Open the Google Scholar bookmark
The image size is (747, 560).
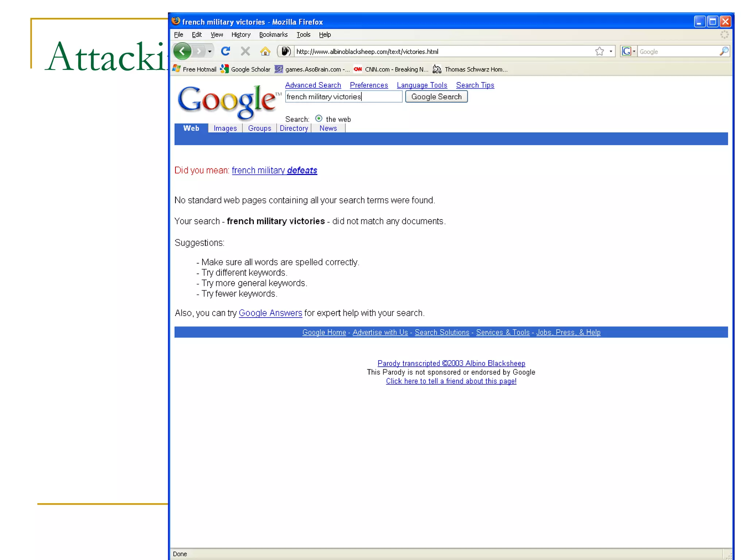[245, 69]
